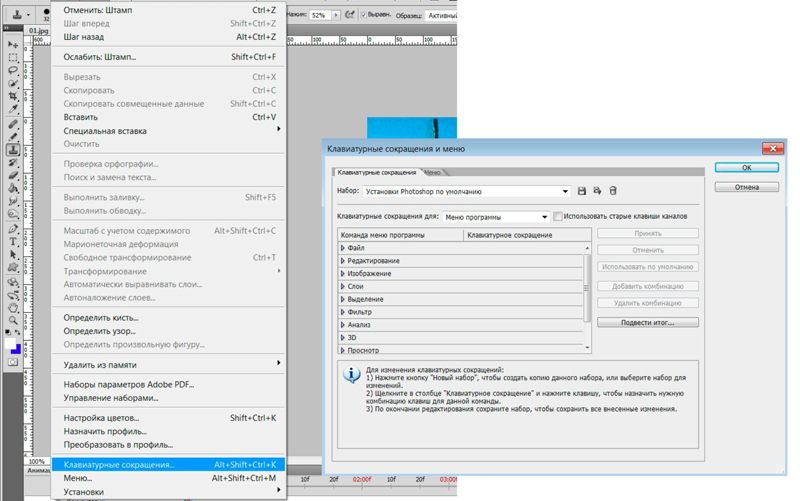Screen dimensions: 800x501
Task: Expand the 'Выделение' command group
Action: point(343,299)
